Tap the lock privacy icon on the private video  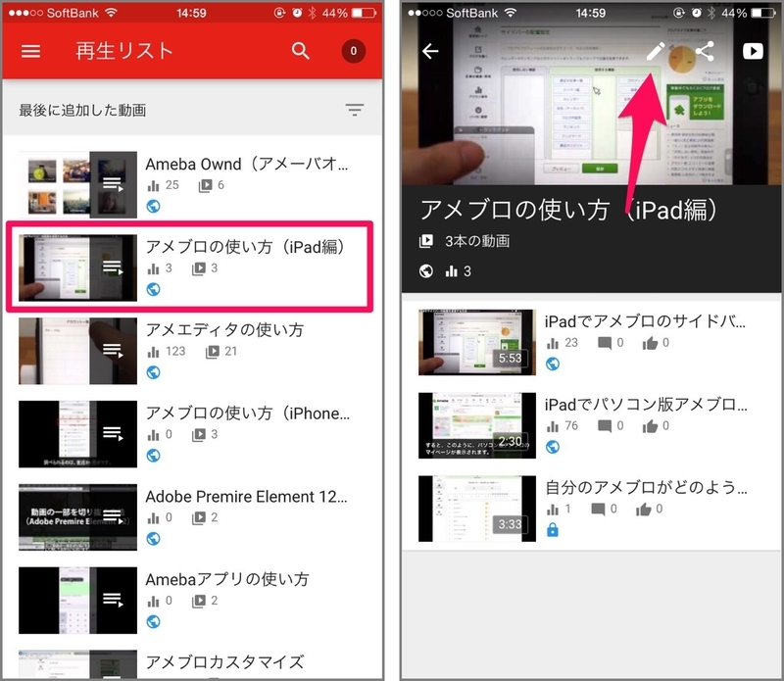(553, 529)
